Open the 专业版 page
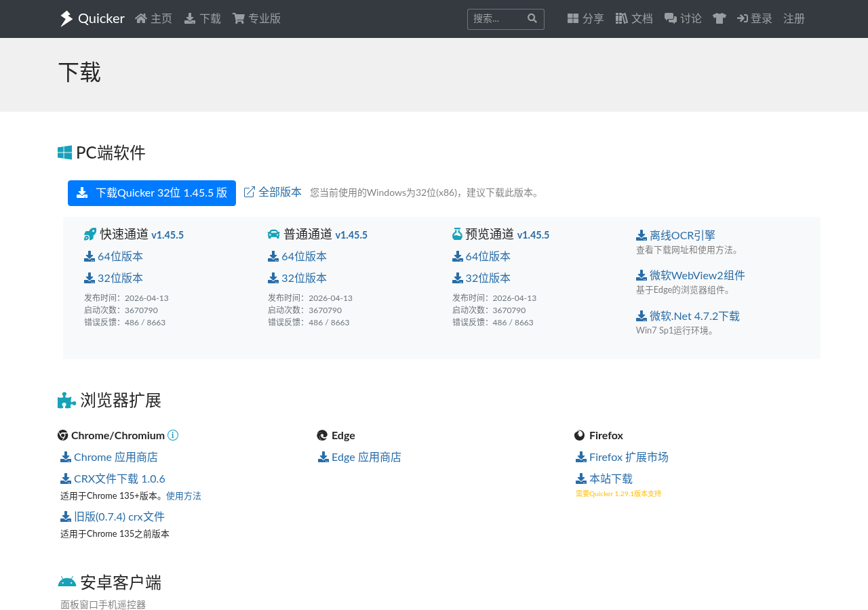Image resolution: width=868 pixels, height=610 pixels. click(x=256, y=19)
